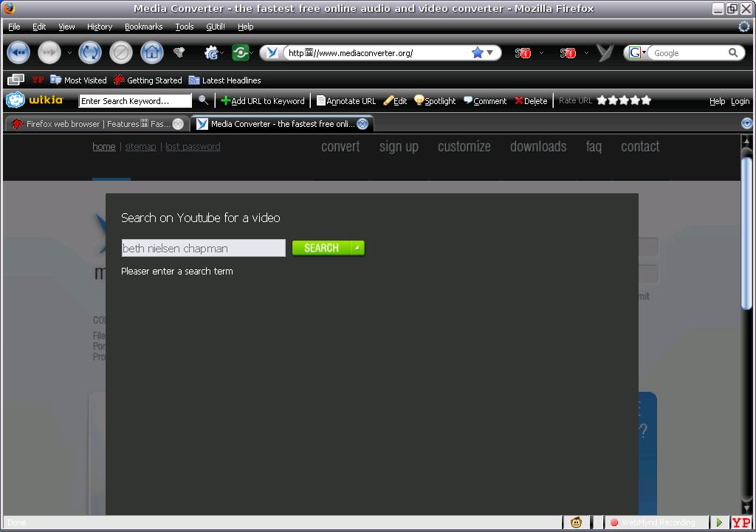Image resolution: width=756 pixels, height=532 pixels.
Task: Click the Wikia toolbar magnifier search icon
Action: point(204,100)
